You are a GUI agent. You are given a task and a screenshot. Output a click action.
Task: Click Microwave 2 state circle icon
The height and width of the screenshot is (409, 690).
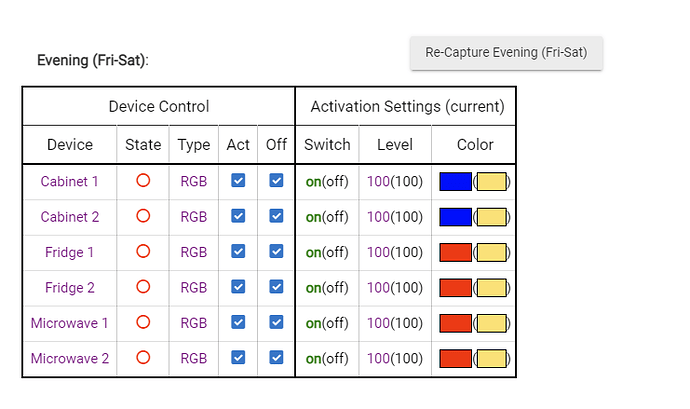(143, 357)
